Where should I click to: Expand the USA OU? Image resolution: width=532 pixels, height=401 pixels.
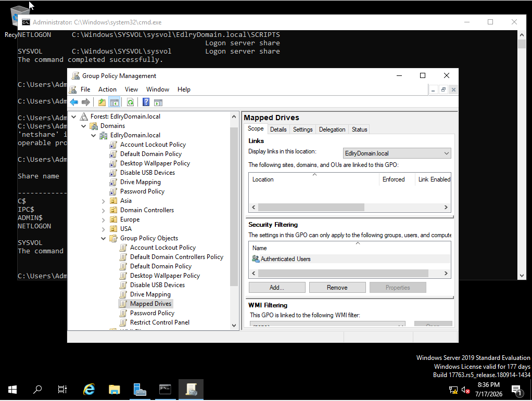point(104,229)
